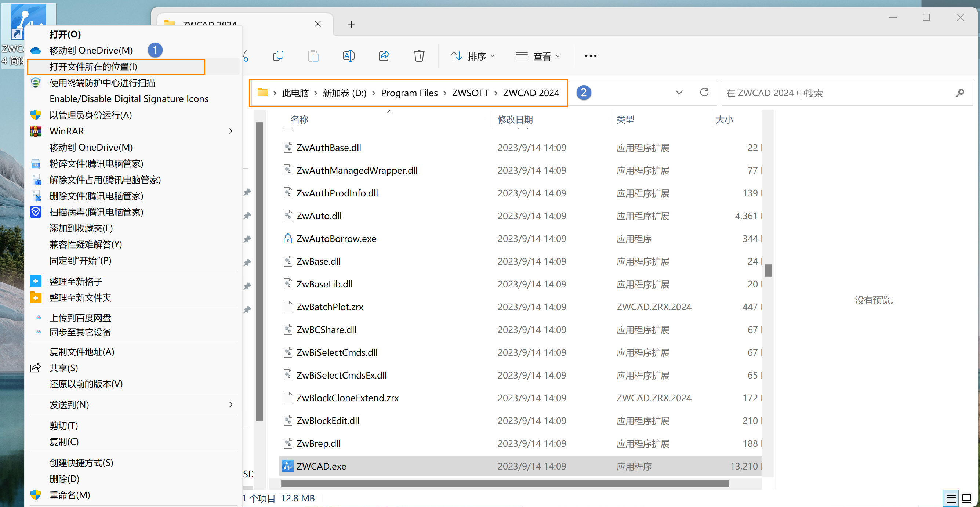Click the refresh button beside address bar
Image resolution: width=980 pixels, height=507 pixels.
704,93
